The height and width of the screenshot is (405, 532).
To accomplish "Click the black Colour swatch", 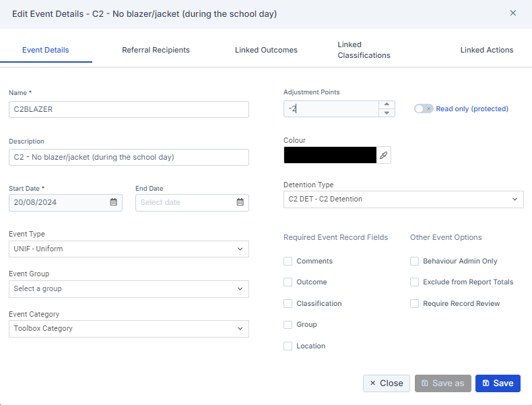I will [330, 156].
